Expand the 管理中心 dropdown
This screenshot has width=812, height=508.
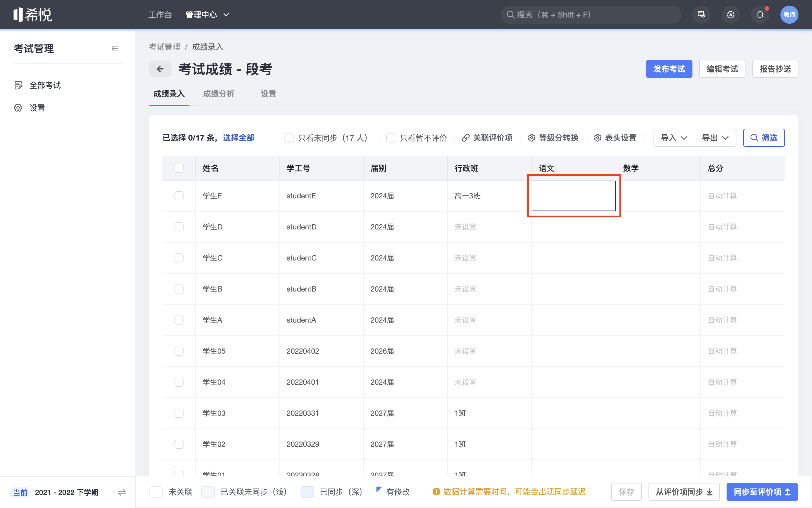pos(207,15)
